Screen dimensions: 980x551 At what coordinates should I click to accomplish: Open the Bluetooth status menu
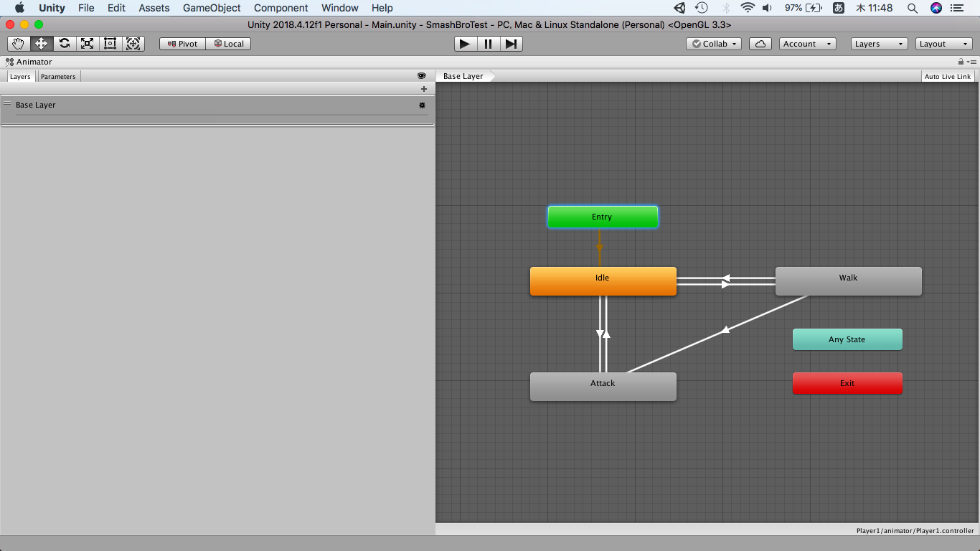[x=725, y=8]
